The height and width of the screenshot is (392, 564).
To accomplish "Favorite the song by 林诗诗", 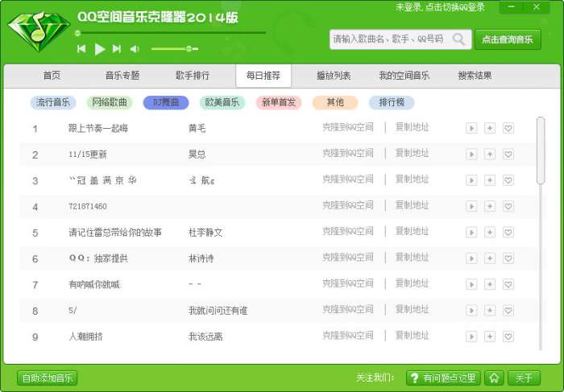I will (x=508, y=258).
